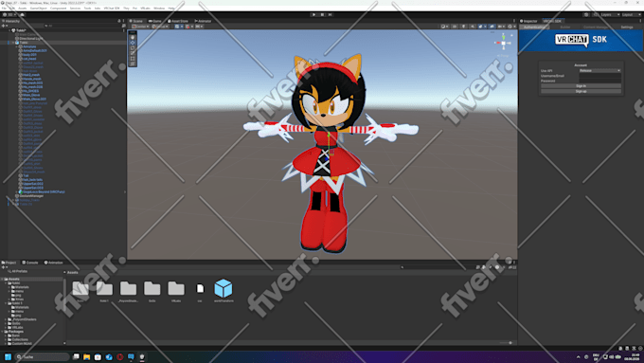Open the worldTransform prefab asset

(x=224, y=288)
